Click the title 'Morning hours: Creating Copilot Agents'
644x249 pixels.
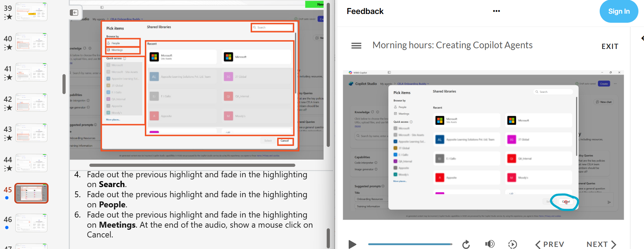pos(452,45)
